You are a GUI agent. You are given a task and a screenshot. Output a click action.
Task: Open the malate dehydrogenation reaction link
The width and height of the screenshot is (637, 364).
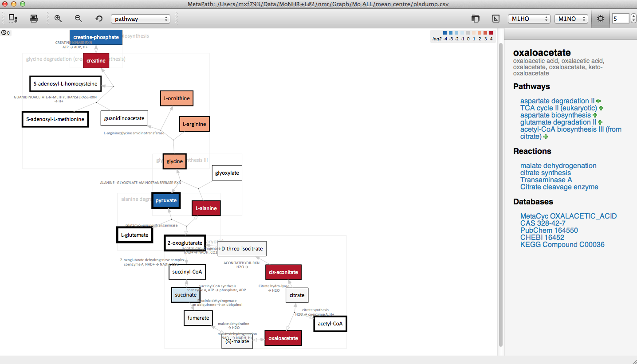558,166
